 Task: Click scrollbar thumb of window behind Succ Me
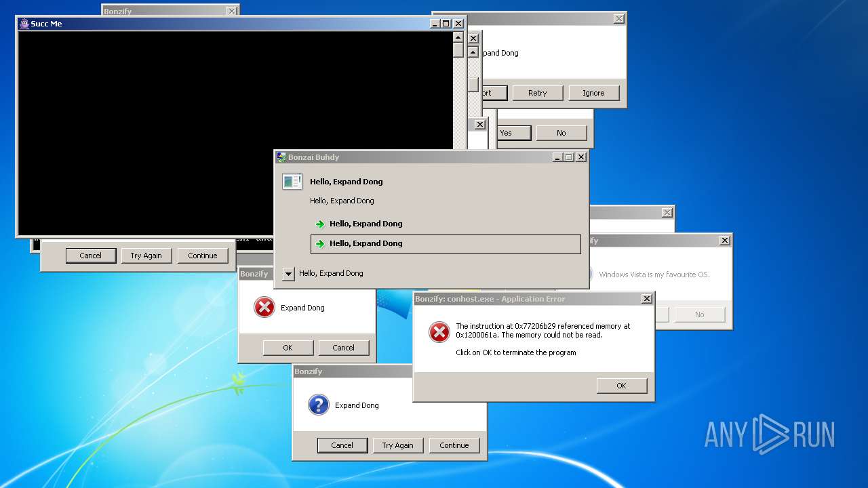473,84
